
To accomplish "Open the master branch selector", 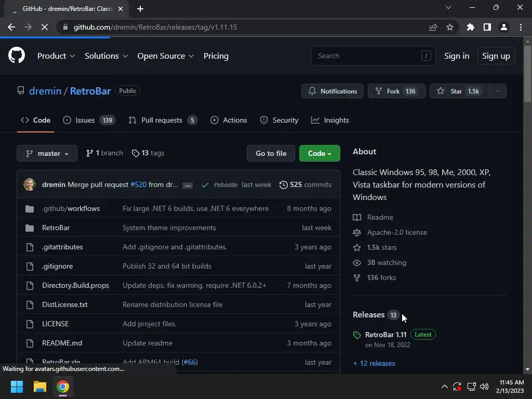I will (47, 153).
